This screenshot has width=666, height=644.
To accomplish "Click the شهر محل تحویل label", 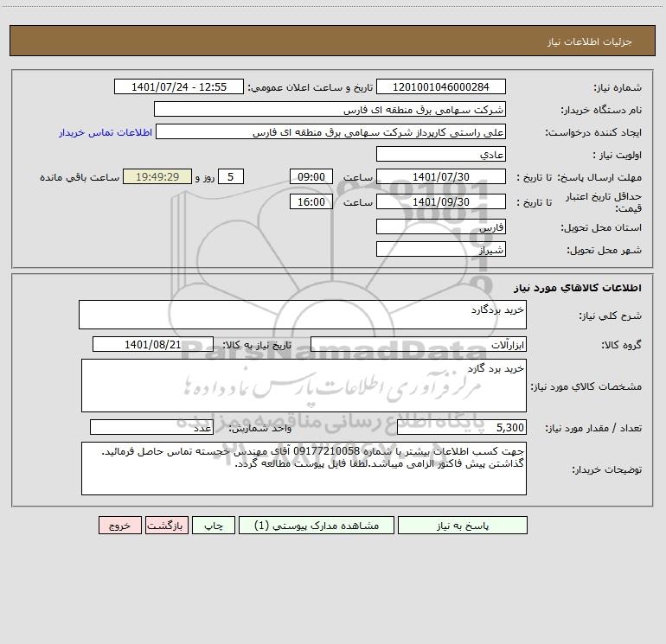I will coord(605,251).
